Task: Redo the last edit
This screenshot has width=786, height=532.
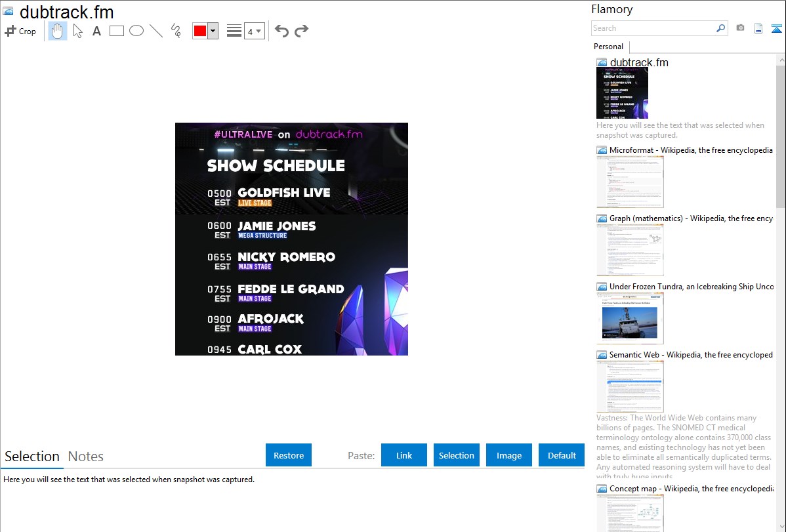Action: coord(301,31)
